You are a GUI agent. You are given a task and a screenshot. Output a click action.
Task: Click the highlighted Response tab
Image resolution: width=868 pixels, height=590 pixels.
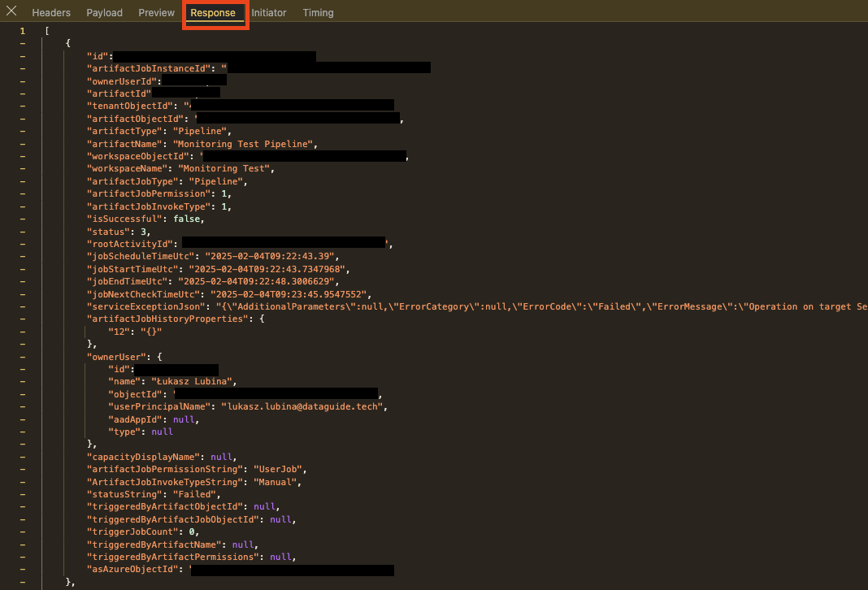tap(213, 13)
